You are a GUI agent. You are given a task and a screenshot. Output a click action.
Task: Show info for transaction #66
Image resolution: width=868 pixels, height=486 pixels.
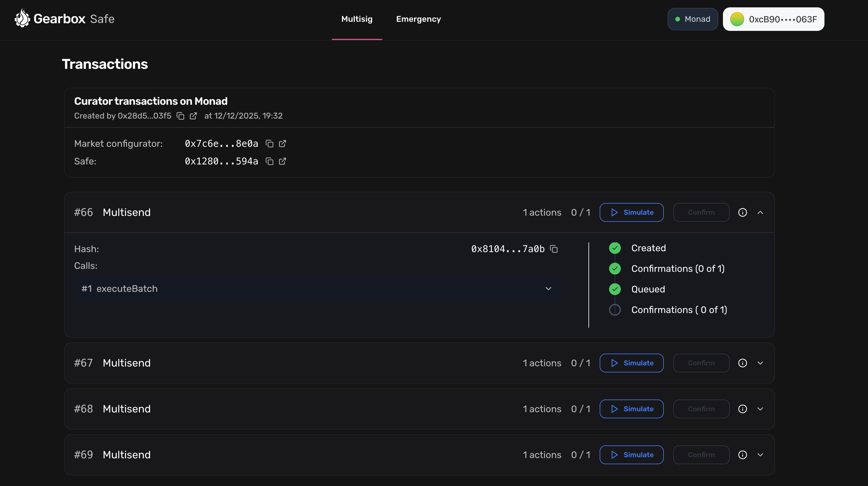(x=742, y=212)
